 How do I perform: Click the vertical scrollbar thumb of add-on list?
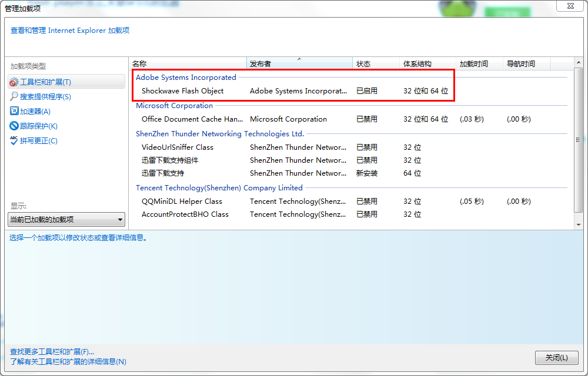pyautogui.click(x=579, y=140)
